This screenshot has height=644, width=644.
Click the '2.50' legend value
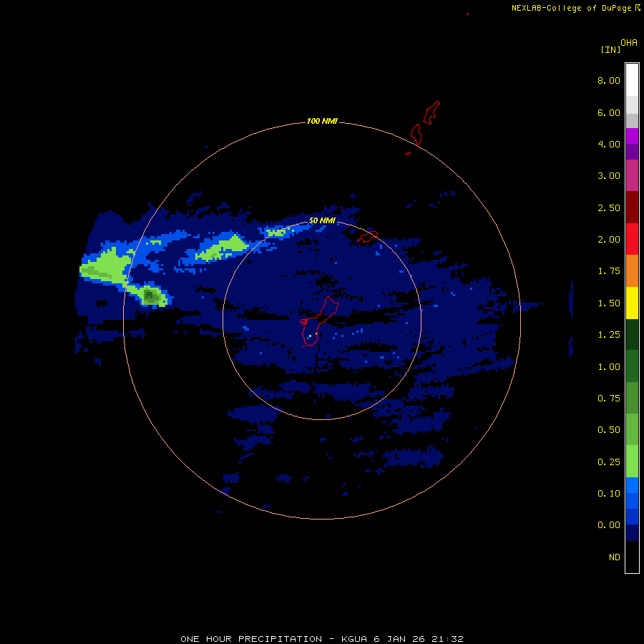609,208
